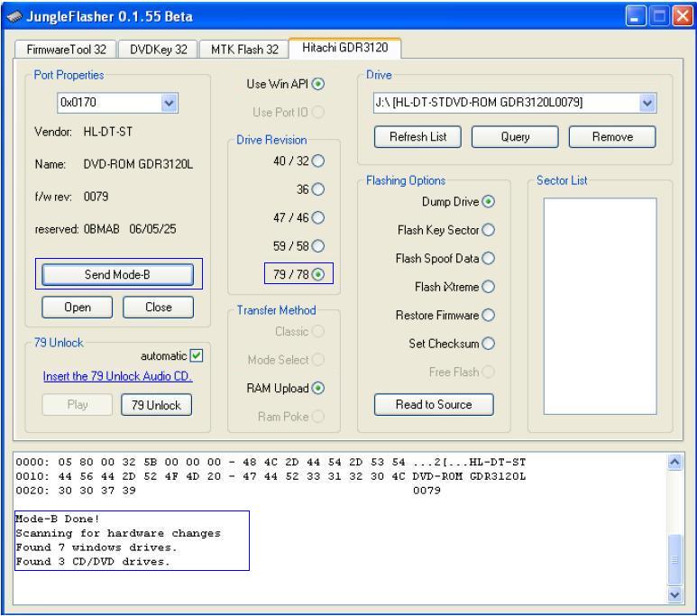Select the Flash Spoof Data option
This screenshot has height=616, width=697.
(488, 259)
